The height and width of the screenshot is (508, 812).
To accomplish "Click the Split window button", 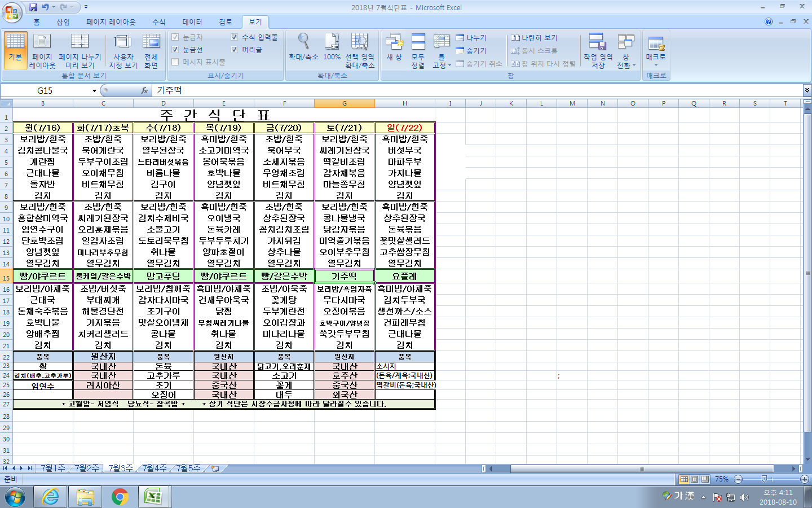I will 471,38.
